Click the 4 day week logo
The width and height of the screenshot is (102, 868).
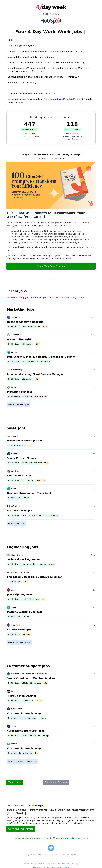click(51, 7)
